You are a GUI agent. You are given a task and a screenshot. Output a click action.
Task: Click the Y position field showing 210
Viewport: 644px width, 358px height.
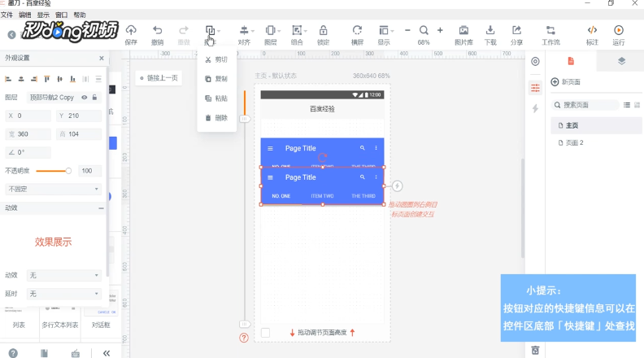coord(79,116)
